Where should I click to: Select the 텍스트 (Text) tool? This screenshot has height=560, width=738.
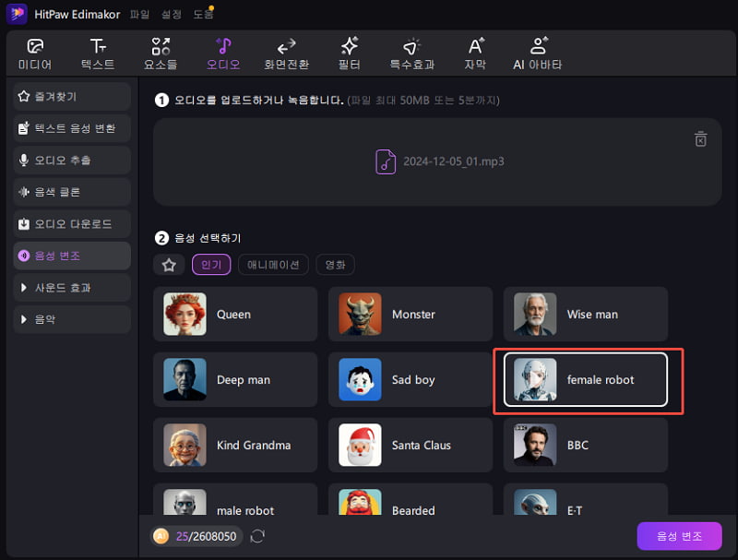(x=98, y=53)
